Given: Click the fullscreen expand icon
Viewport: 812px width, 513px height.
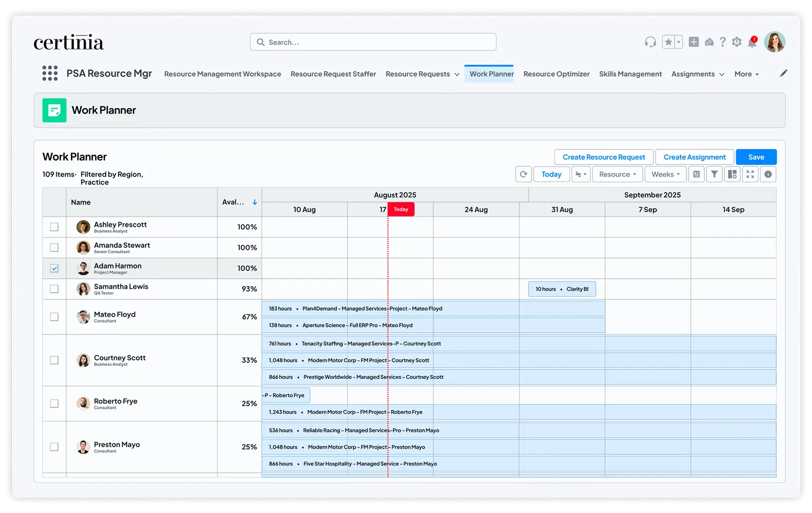Looking at the screenshot, I should pyautogui.click(x=750, y=174).
